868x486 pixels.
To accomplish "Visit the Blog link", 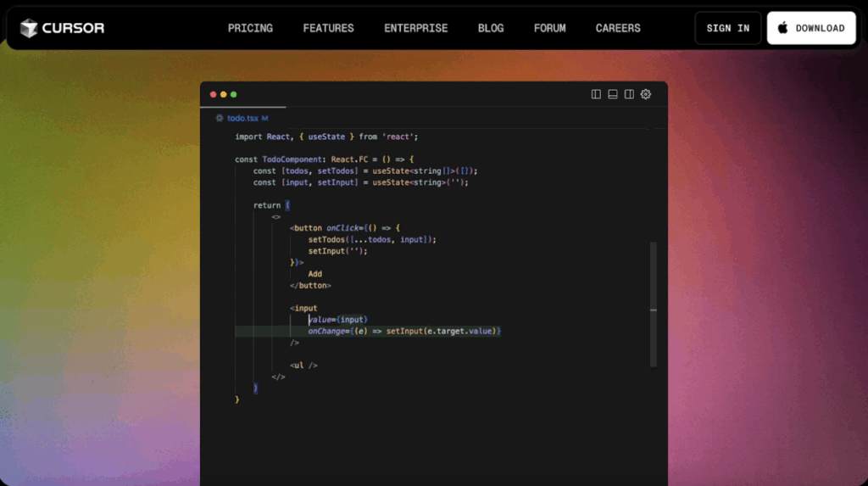I will coord(490,28).
